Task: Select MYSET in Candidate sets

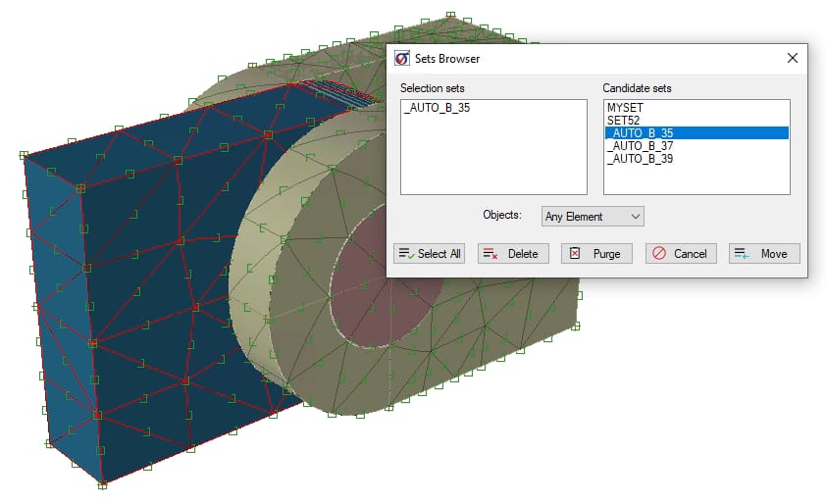Action: pos(626,107)
